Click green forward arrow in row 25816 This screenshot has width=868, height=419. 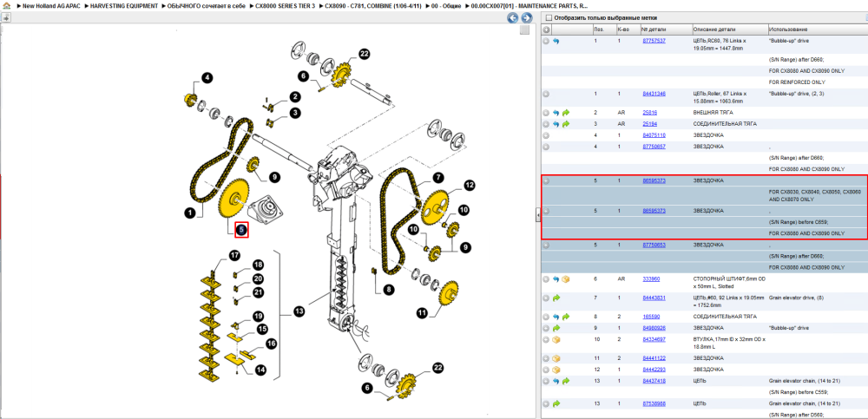tap(566, 113)
